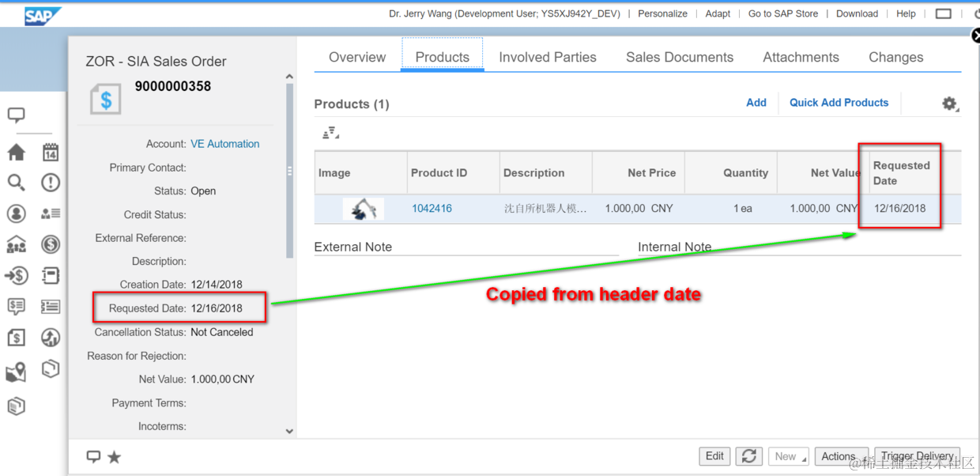The height and width of the screenshot is (476, 980).
Task: Open the Calendar icon showing 14
Action: click(51, 152)
